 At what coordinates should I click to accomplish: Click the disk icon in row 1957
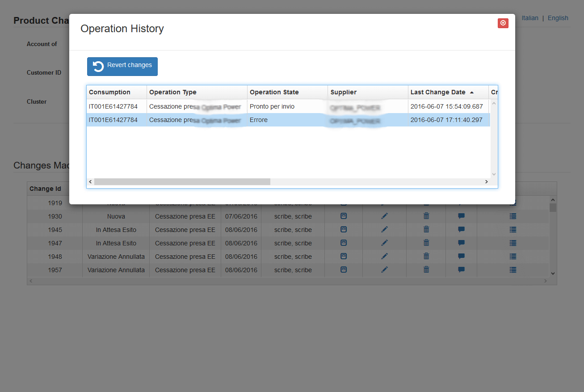[x=344, y=270]
